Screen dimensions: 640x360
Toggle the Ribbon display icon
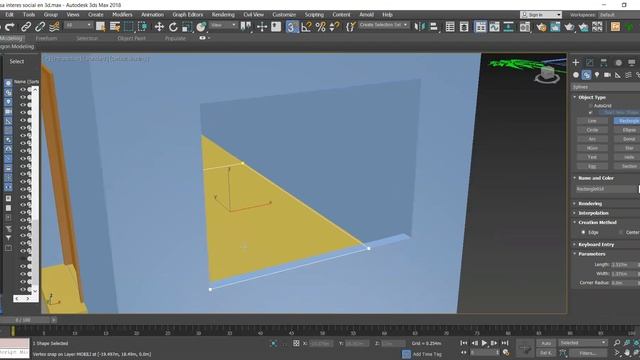pyautogui.click(x=480, y=27)
